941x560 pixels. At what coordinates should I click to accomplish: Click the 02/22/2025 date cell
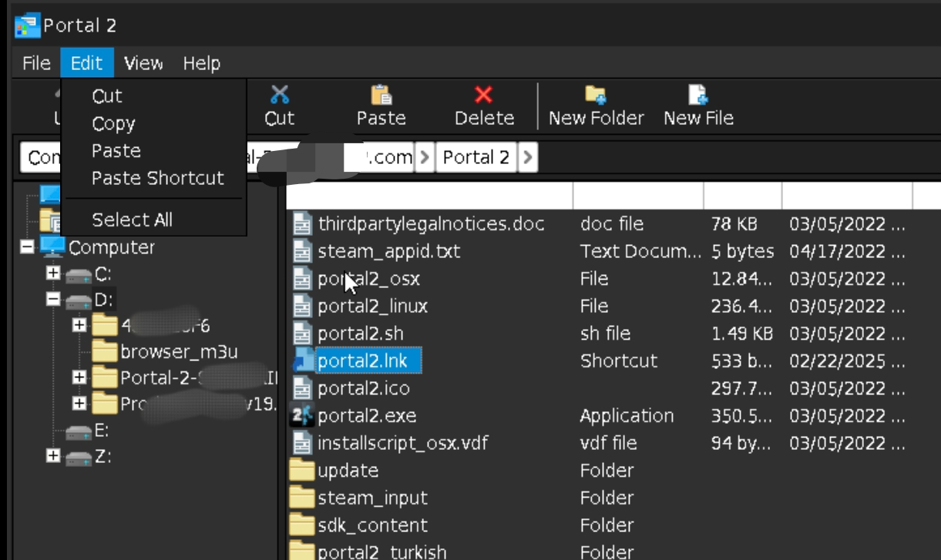point(847,360)
